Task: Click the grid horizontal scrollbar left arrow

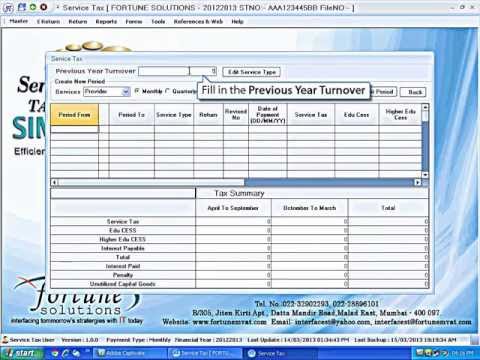Action: tap(55, 182)
